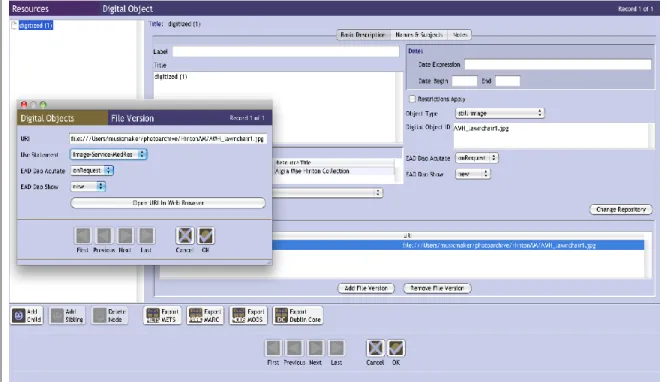Click Open URI In Web Browser button
666x382 pixels.
pyautogui.click(x=168, y=203)
